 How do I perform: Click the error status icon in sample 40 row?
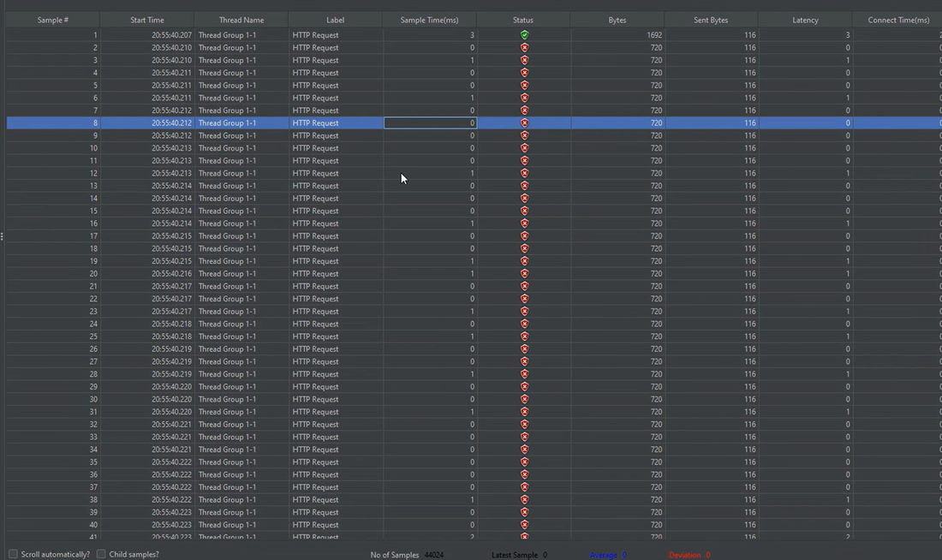point(524,525)
